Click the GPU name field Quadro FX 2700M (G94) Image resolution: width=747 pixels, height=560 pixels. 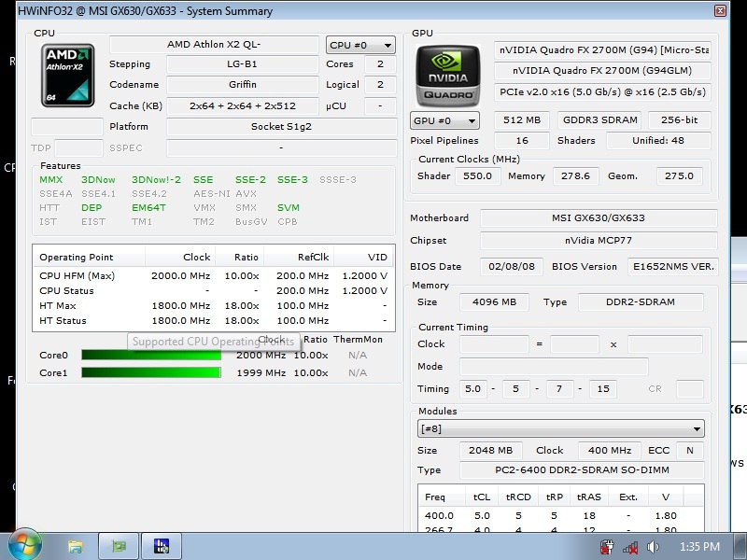(x=602, y=50)
